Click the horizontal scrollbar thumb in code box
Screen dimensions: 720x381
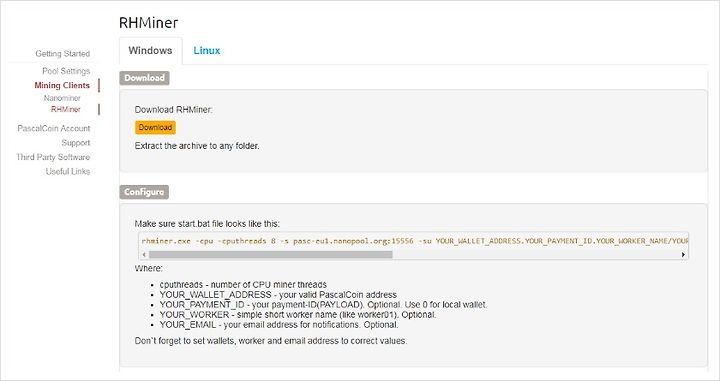coord(270,254)
